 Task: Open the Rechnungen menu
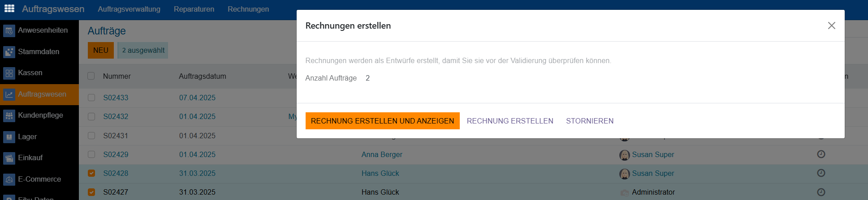pos(248,9)
